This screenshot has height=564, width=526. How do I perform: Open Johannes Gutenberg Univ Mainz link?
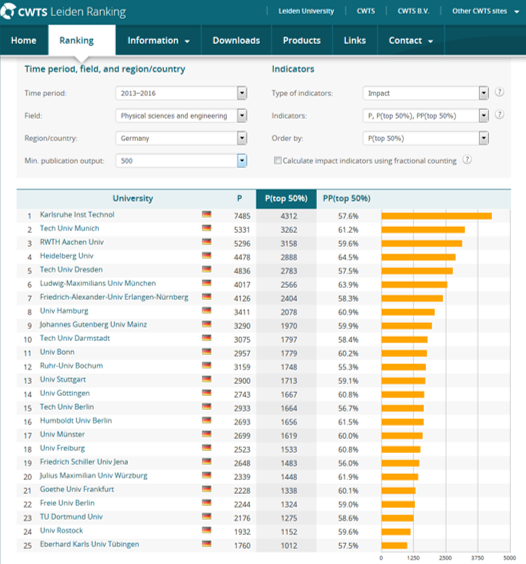[x=93, y=324]
